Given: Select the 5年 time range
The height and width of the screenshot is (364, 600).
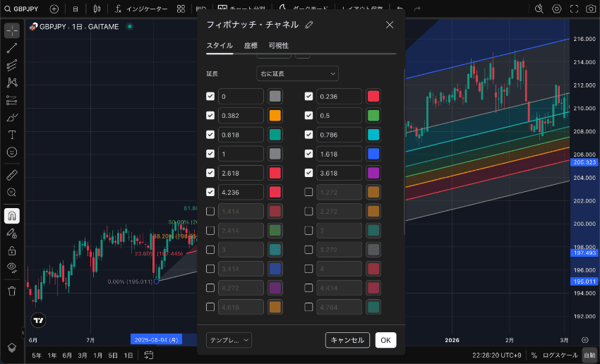Looking at the screenshot, I should tap(37, 356).
